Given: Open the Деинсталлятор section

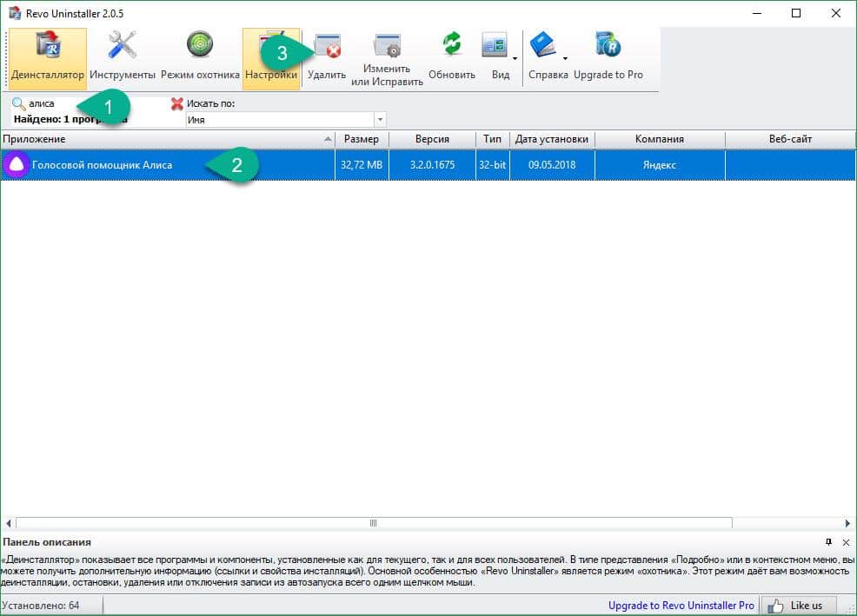Looking at the screenshot, I should pos(48,58).
